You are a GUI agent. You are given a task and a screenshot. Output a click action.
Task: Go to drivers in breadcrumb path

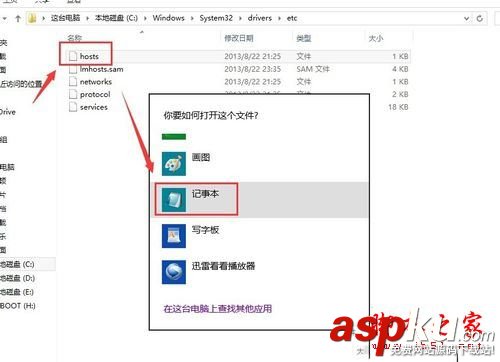tap(260, 18)
